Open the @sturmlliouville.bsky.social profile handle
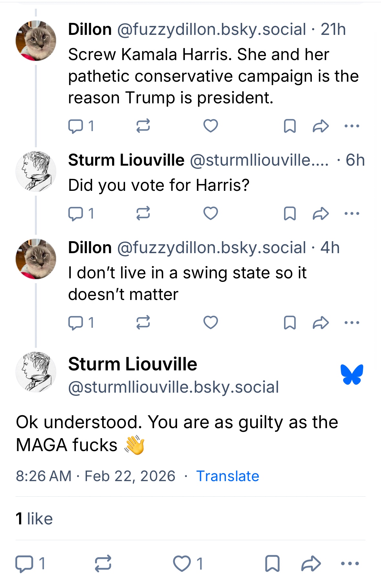381x588 pixels. tap(174, 387)
